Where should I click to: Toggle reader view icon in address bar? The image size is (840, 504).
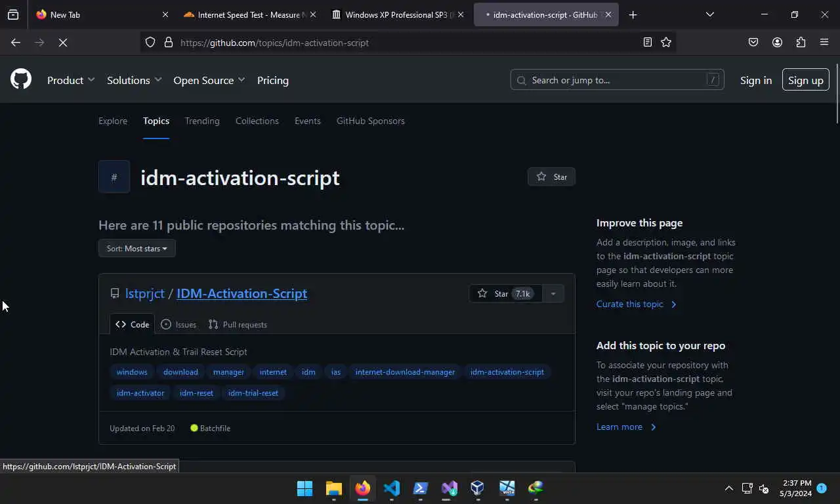[648, 43]
